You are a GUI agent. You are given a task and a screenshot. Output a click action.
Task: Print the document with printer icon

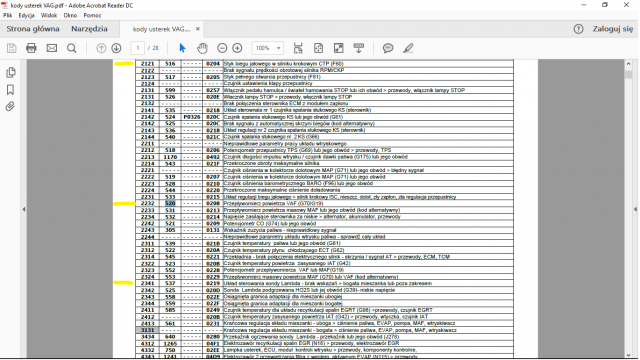pyautogui.click(x=31, y=48)
